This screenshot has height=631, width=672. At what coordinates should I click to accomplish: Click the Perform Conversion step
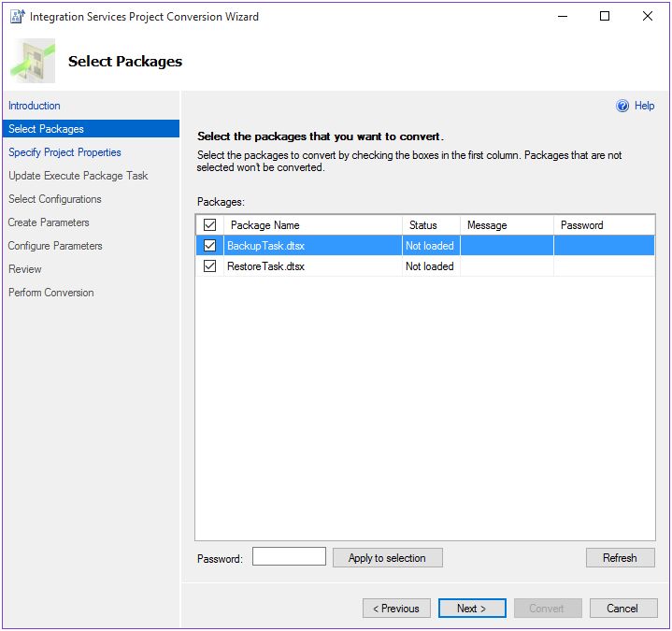(x=51, y=293)
